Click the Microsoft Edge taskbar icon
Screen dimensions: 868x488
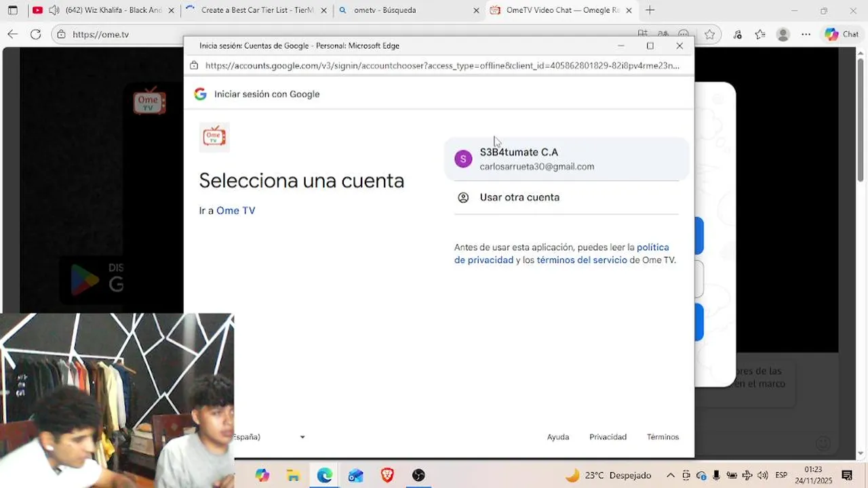[x=325, y=475]
